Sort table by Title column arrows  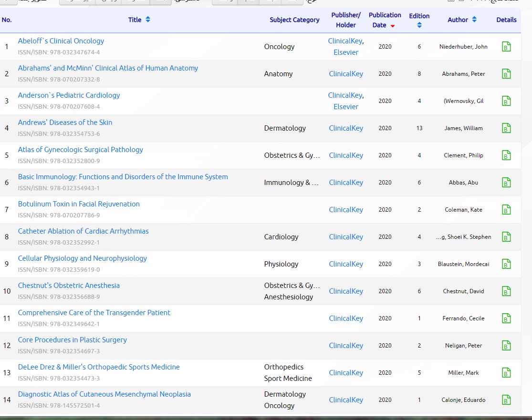tap(148, 20)
